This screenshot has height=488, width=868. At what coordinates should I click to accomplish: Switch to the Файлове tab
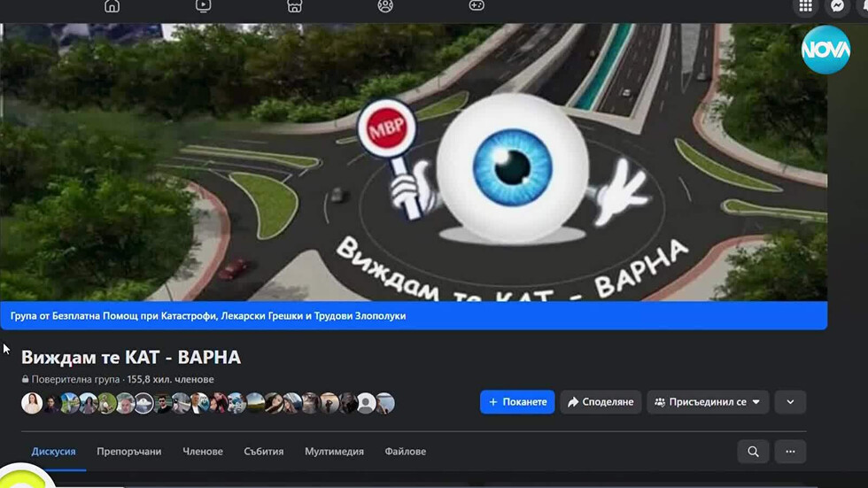(x=406, y=452)
